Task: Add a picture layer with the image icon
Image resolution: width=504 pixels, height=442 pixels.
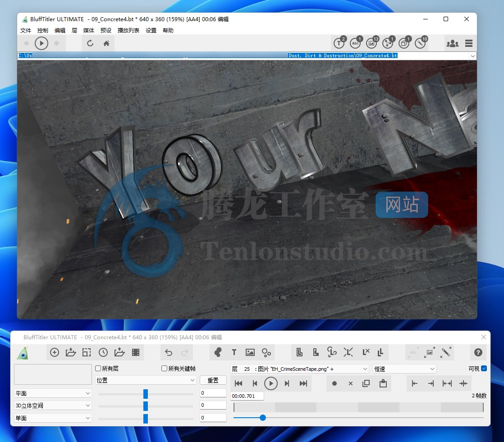Action: coord(250,352)
